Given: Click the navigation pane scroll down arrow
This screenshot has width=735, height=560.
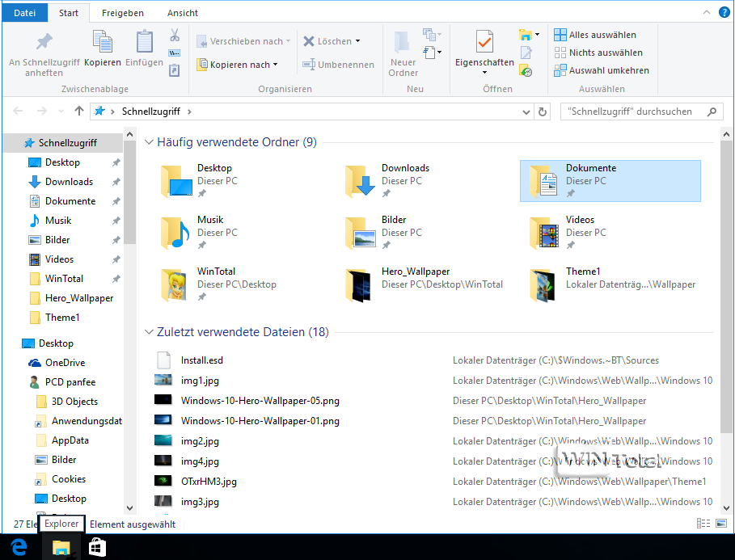Looking at the screenshot, I should click(130, 508).
